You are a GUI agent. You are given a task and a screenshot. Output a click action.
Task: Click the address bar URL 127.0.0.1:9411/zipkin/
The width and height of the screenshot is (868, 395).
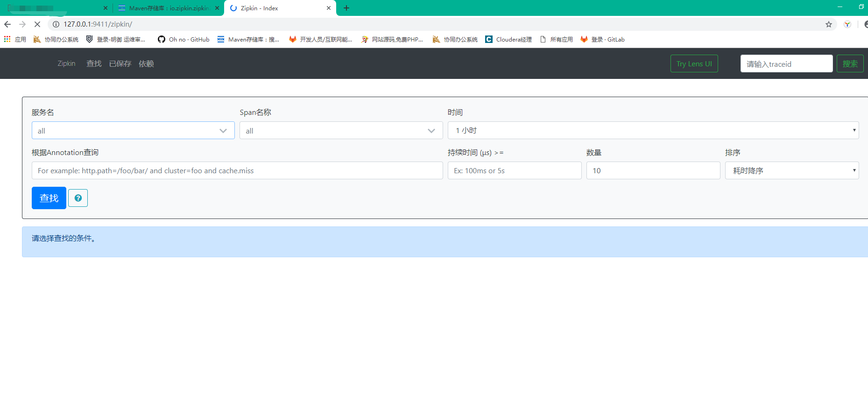point(98,24)
